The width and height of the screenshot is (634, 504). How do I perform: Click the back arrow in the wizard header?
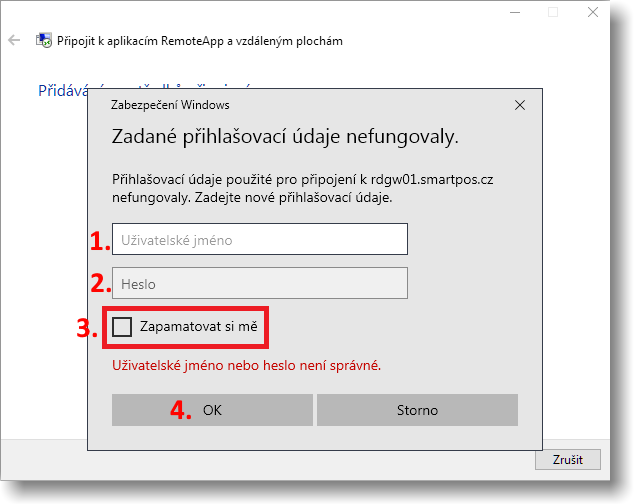(14, 41)
